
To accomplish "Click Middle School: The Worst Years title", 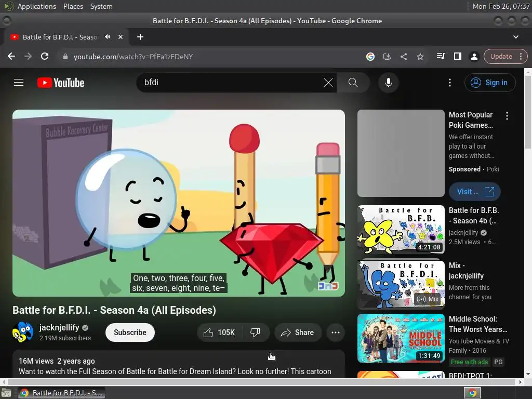I will 478,324.
